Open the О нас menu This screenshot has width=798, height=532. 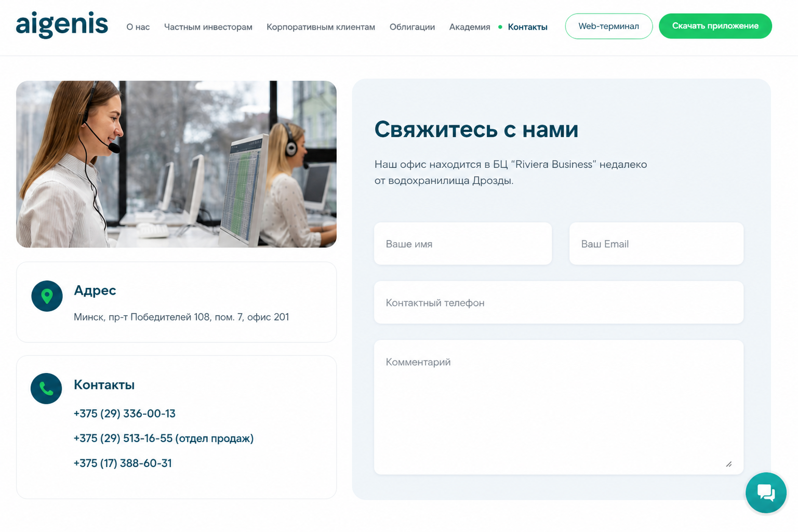click(x=138, y=27)
